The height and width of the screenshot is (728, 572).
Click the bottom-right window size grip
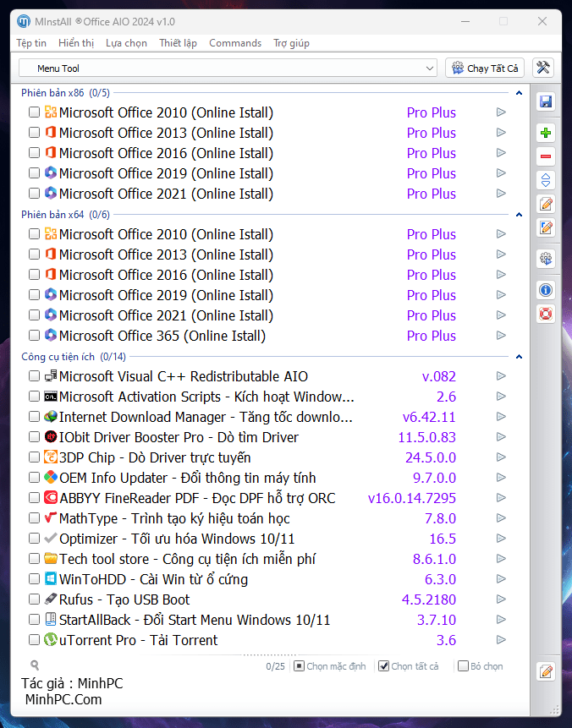coord(554,709)
